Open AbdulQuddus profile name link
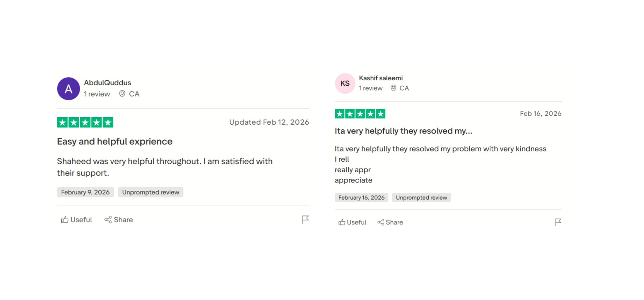The height and width of the screenshot is (300, 644). point(107,83)
